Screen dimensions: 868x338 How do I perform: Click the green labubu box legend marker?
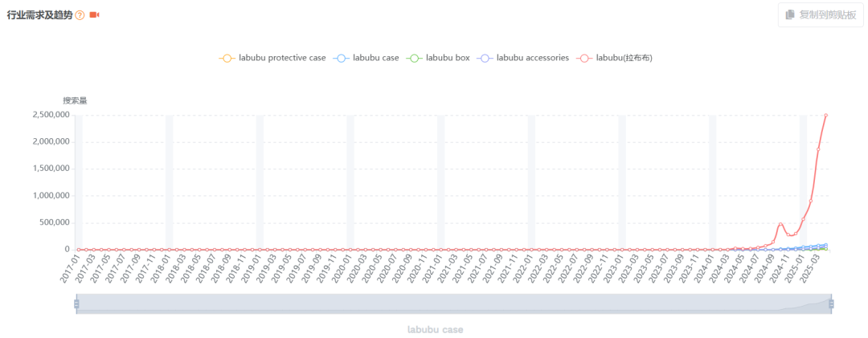414,58
